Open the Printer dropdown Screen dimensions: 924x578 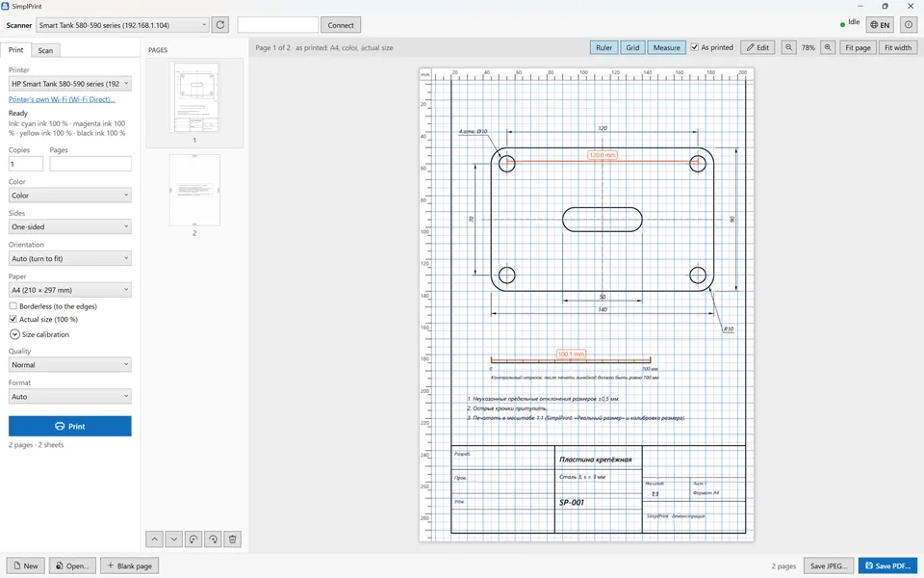coord(70,84)
